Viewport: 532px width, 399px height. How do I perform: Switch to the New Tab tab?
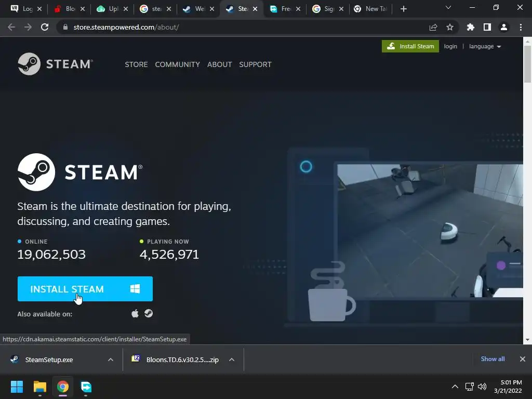371,9
